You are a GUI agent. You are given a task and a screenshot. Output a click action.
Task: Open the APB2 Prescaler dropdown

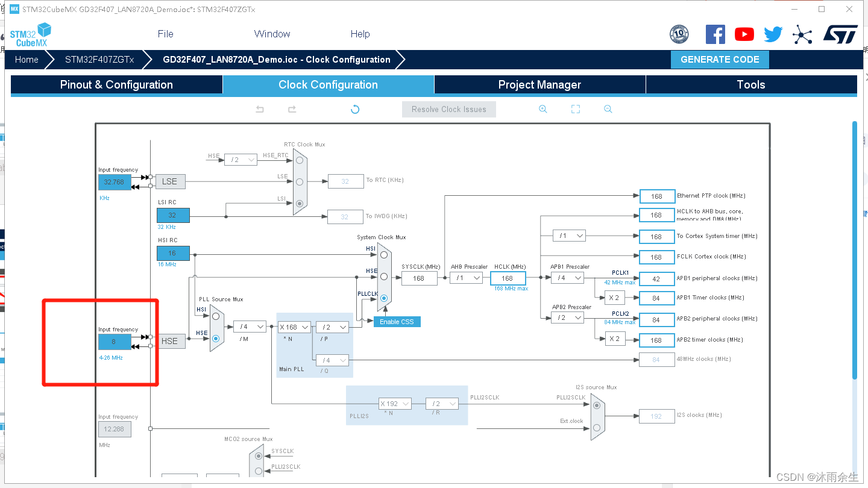[568, 318]
